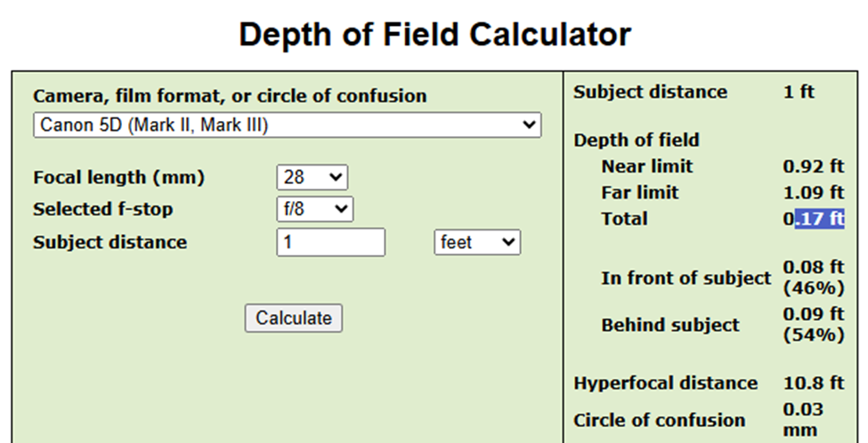Click the Circle of confusion result value

[803, 420]
